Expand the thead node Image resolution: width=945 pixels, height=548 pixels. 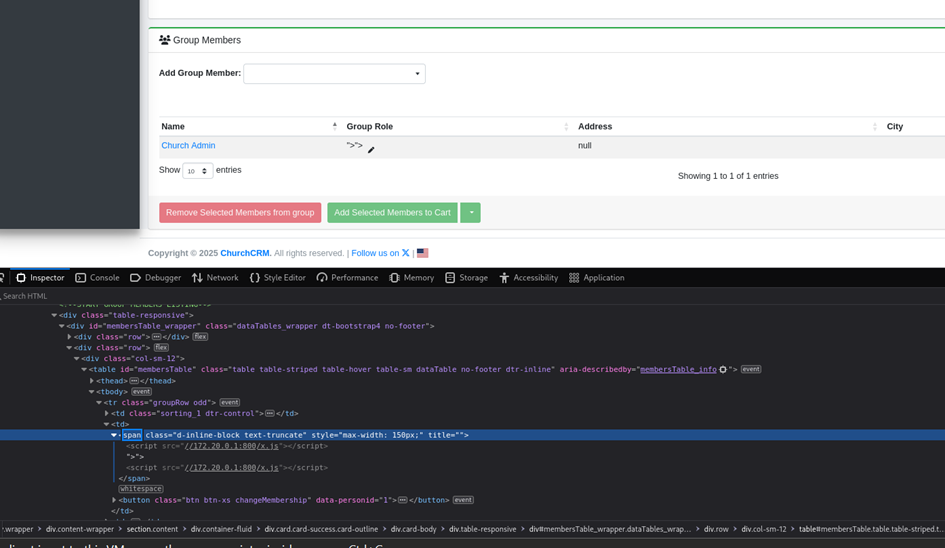92,381
